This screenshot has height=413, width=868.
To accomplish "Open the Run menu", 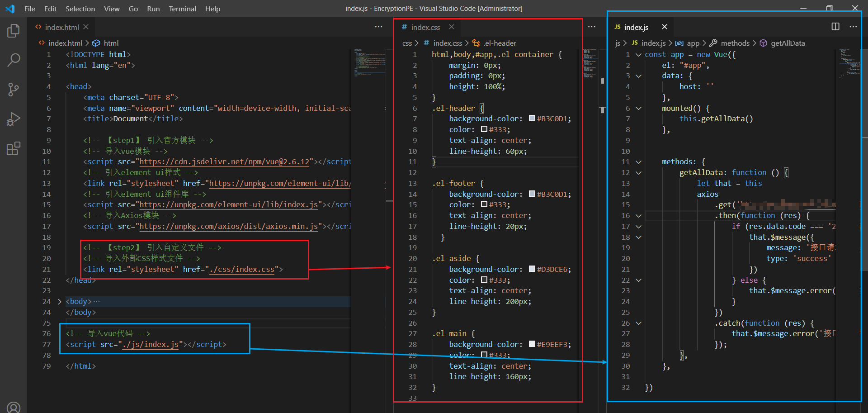I will pyautogui.click(x=153, y=9).
